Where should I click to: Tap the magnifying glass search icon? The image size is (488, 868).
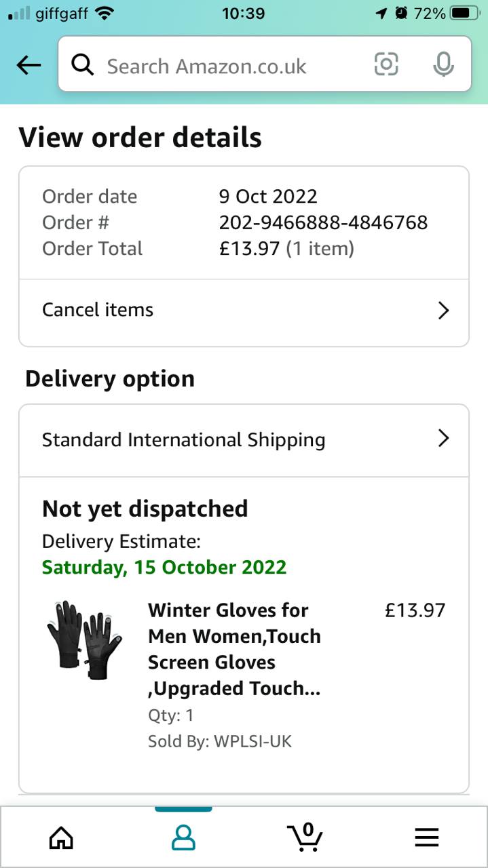[x=82, y=65]
